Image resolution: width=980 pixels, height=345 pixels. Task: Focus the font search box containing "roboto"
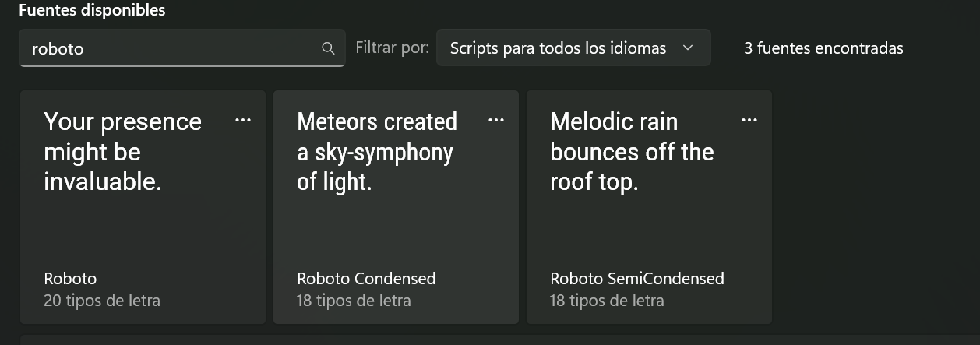pos(171,48)
